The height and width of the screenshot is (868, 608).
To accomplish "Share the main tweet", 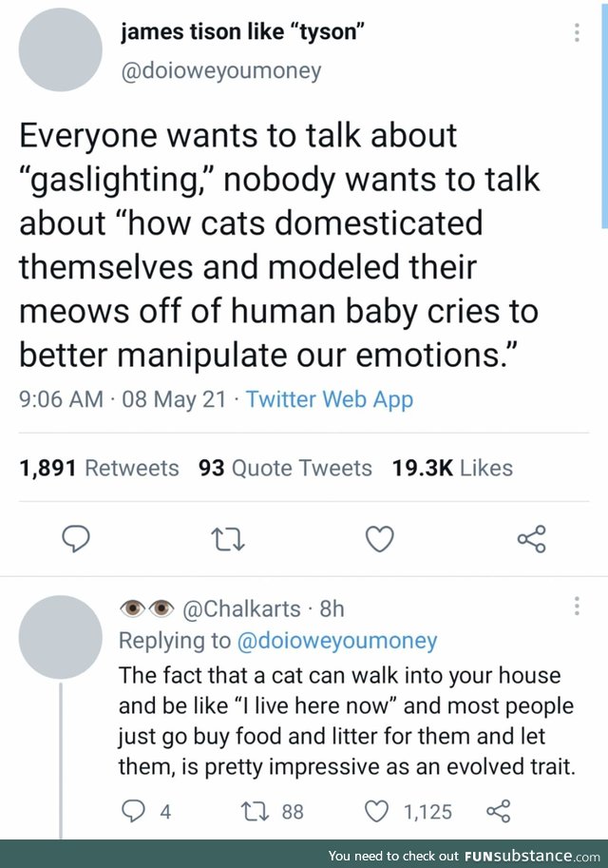I will (532, 540).
